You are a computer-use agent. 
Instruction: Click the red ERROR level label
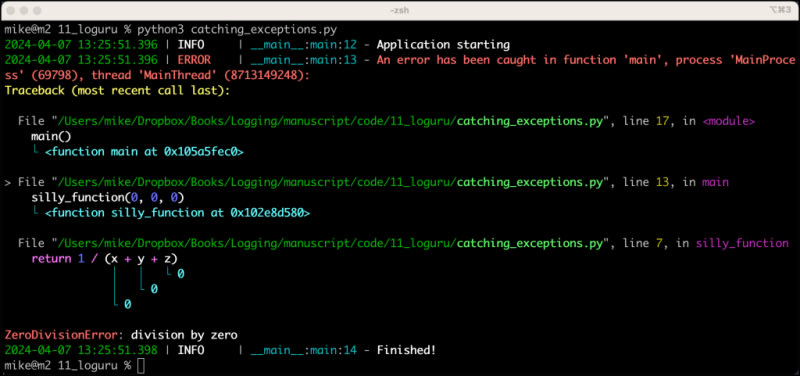tap(194, 60)
